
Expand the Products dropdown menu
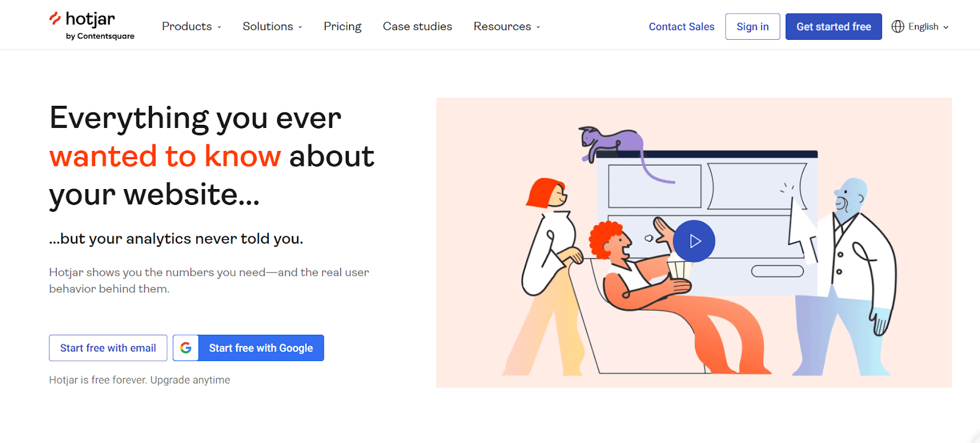point(192,26)
